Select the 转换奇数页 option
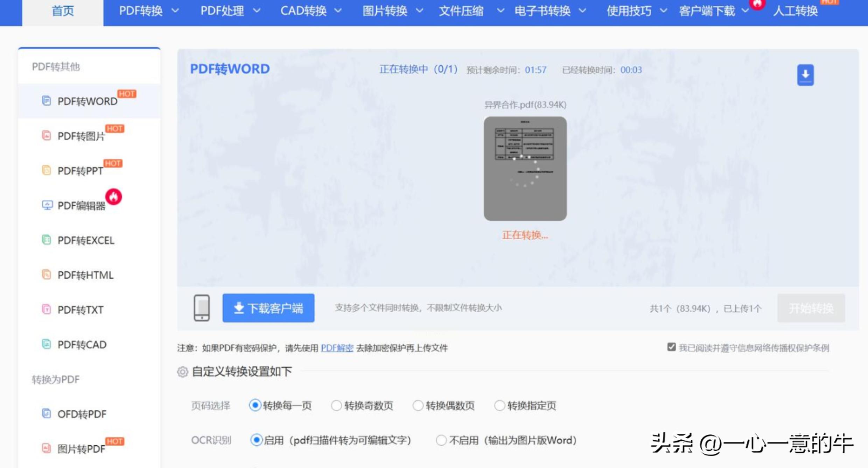Image resolution: width=868 pixels, height=468 pixels. [337, 406]
